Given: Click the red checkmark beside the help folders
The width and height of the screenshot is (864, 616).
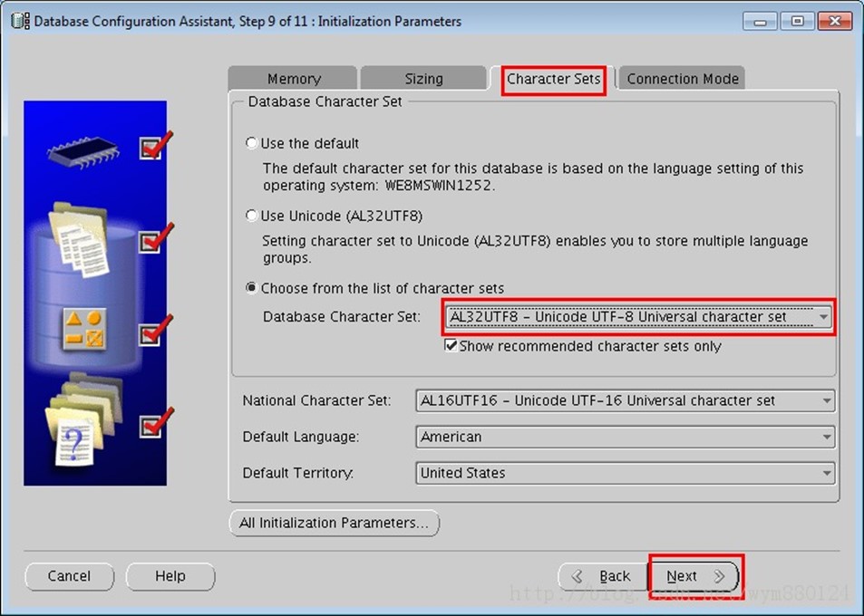Looking at the screenshot, I should click(155, 423).
